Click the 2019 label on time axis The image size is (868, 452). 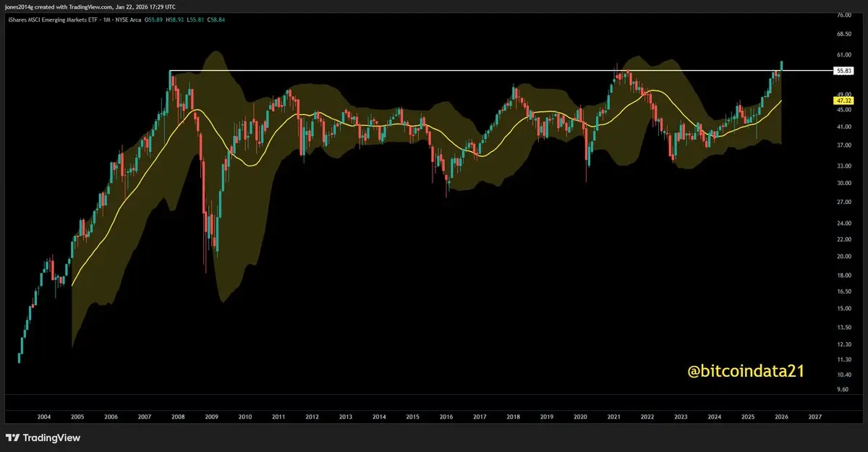point(547,417)
